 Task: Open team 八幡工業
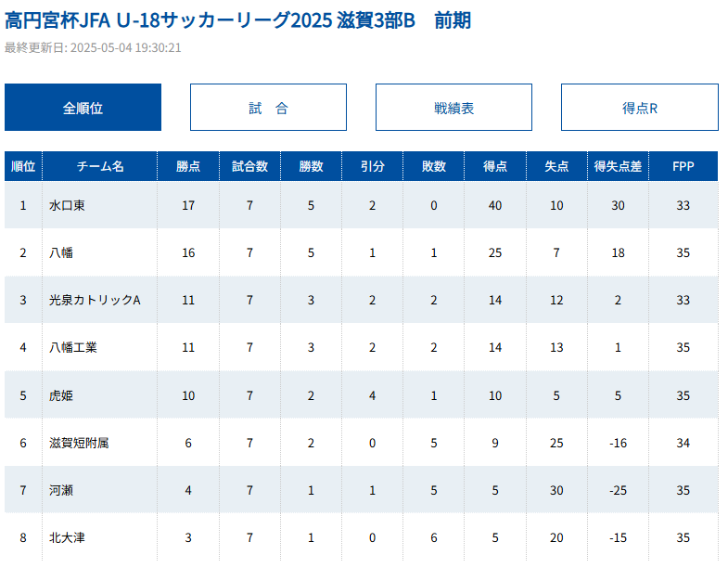click(73, 348)
